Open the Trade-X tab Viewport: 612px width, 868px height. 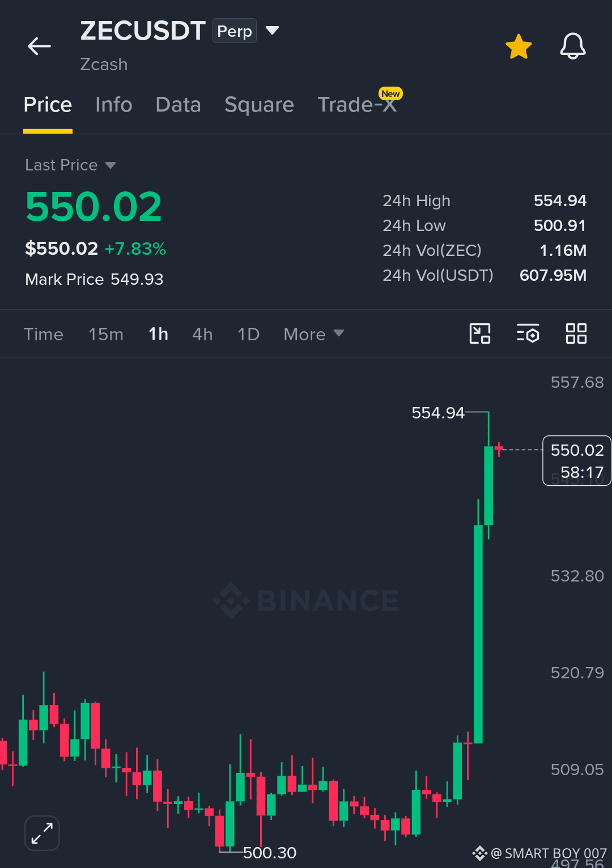[357, 105]
